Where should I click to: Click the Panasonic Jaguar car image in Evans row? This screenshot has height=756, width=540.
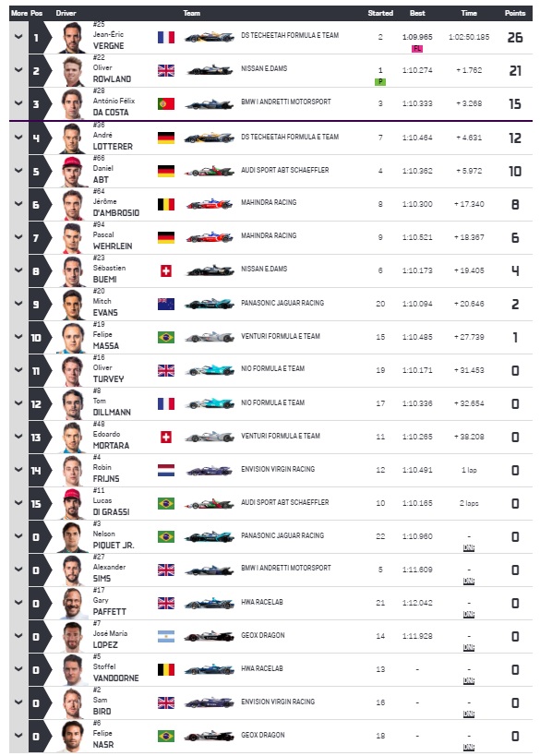[x=209, y=304]
